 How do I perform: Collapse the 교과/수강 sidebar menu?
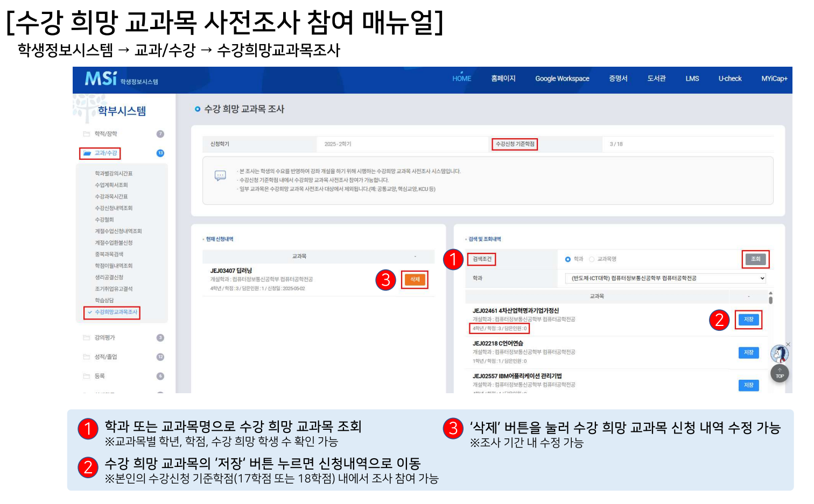click(106, 153)
